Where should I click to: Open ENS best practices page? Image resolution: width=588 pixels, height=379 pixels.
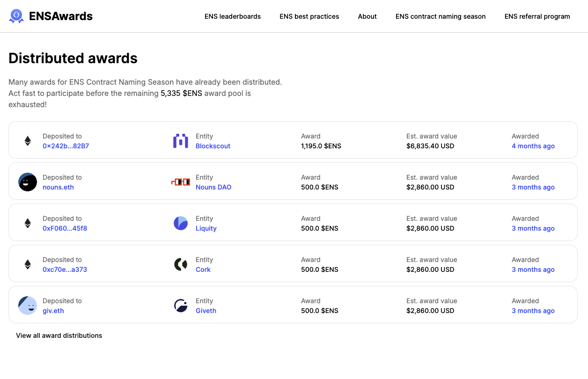(x=309, y=16)
